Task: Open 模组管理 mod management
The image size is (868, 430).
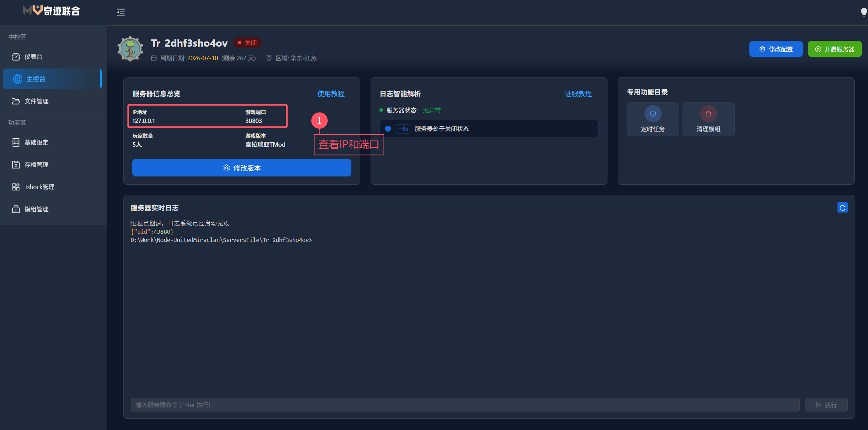Action: pyautogui.click(x=36, y=209)
